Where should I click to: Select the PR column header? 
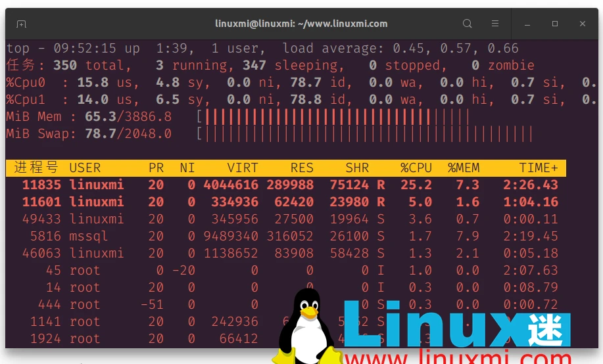click(x=156, y=168)
